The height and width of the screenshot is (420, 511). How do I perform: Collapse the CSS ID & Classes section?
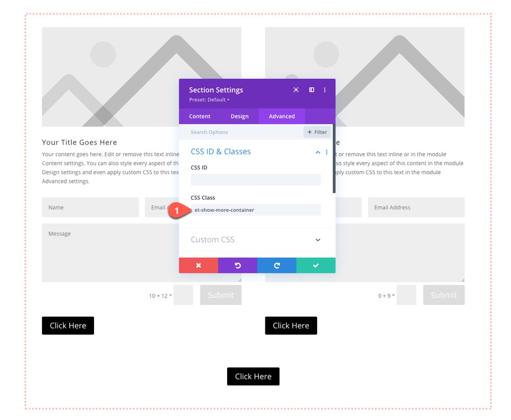tap(317, 151)
